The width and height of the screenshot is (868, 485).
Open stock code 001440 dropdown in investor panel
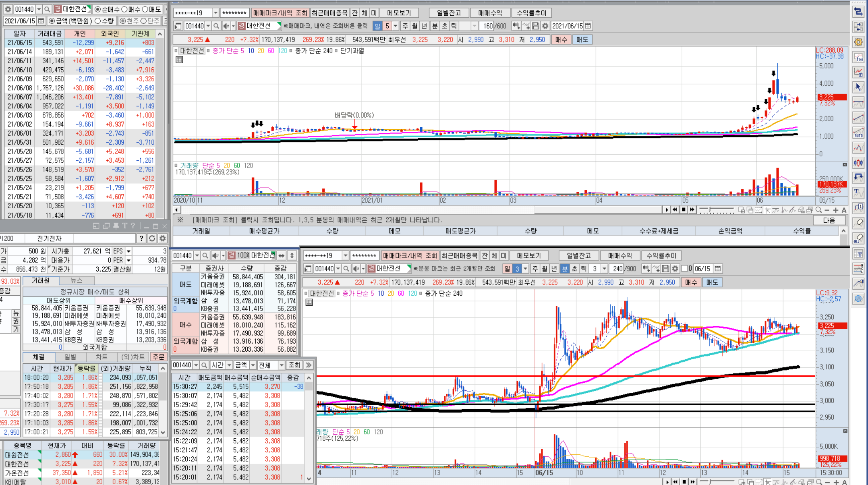pos(39,9)
